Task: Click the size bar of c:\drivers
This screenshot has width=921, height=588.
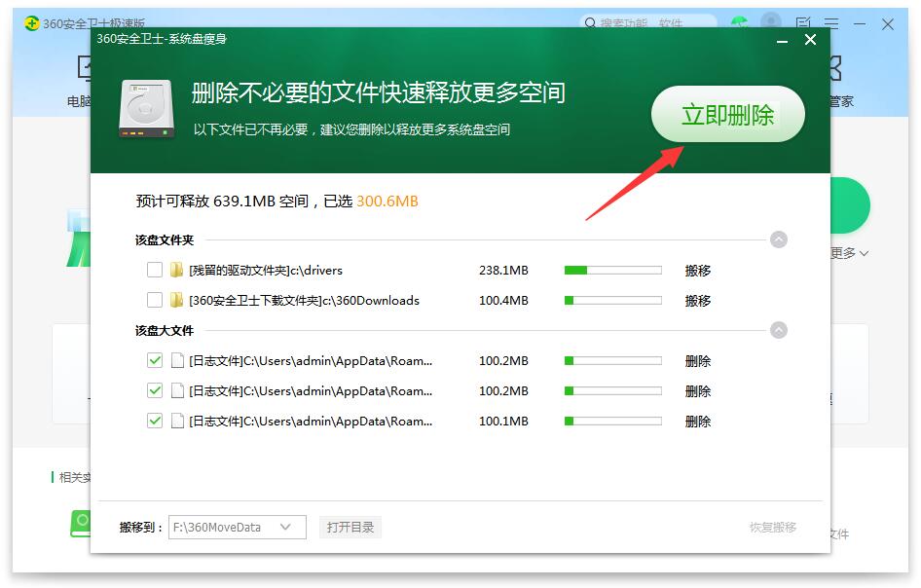Action: point(612,271)
